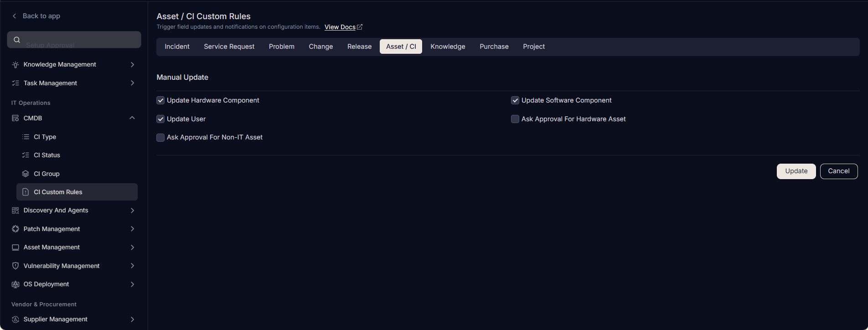Click the Patch Management icon
Image resolution: width=868 pixels, height=330 pixels.
tap(15, 229)
